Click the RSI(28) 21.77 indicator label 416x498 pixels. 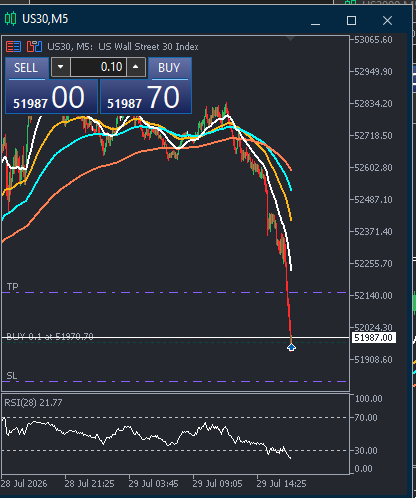point(33,403)
